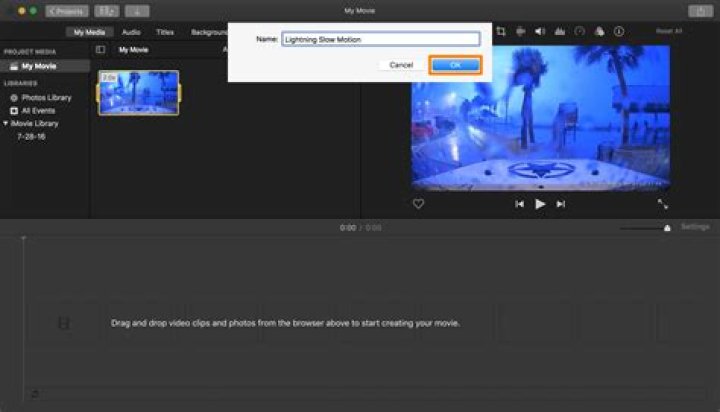720x412 pixels.
Task: Click the Crop tool icon
Action: 500,31
